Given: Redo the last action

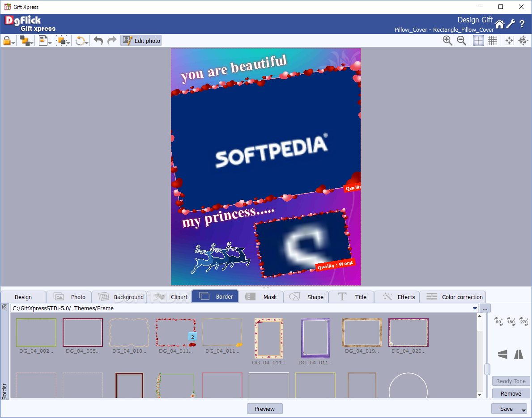Looking at the screenshot, I should point(111,41).
